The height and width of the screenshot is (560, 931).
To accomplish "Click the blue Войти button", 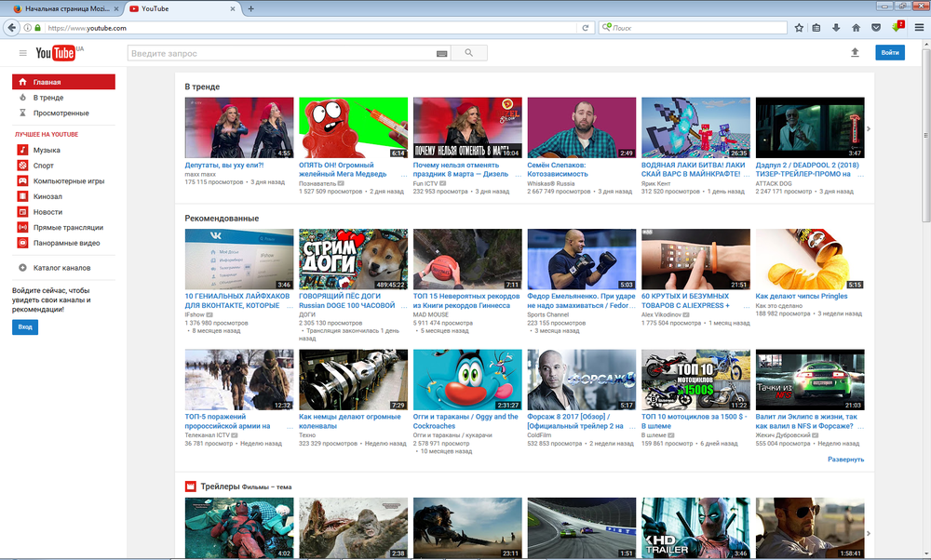I will point(889,53).
